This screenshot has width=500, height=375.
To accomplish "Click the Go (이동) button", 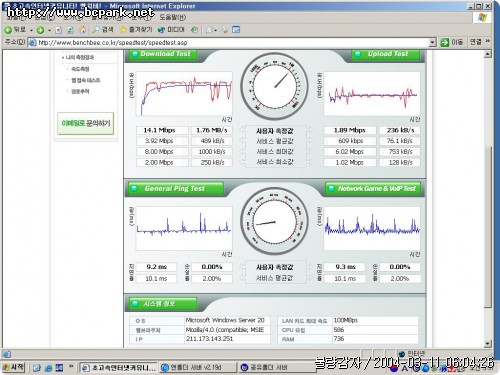I will pos(452,42).
